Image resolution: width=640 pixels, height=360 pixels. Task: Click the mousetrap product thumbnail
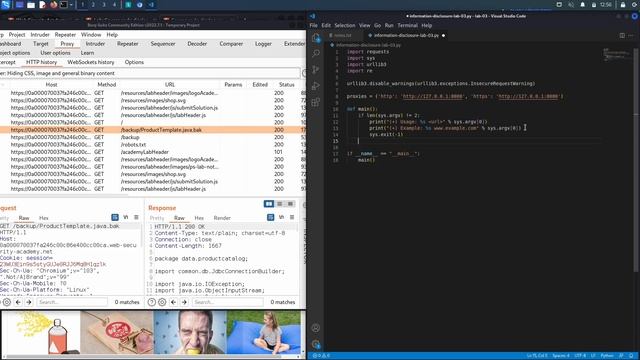117,332
